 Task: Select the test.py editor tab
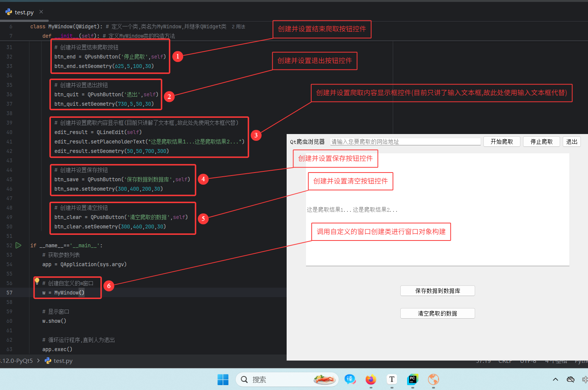24,12
